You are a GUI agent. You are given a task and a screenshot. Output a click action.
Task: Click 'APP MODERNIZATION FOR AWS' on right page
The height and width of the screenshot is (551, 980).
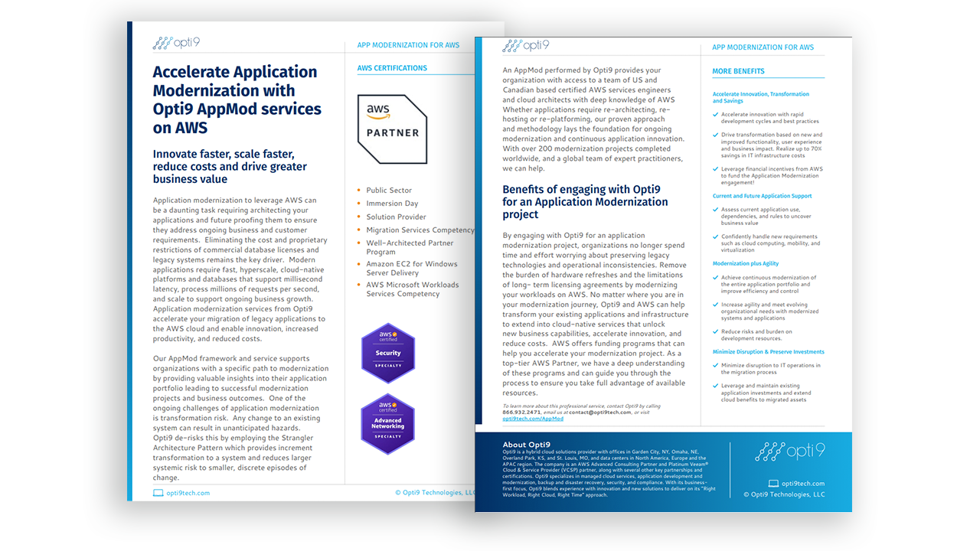[763, 47]
